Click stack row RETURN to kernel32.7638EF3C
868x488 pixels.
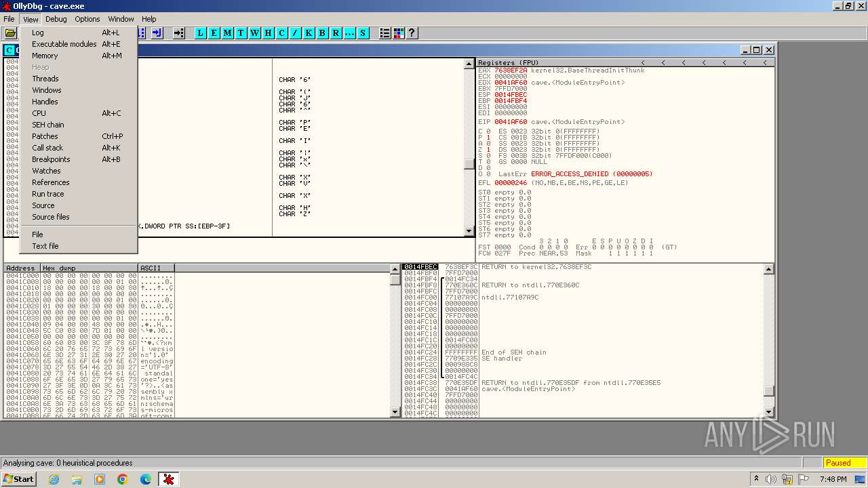[536, 267]
